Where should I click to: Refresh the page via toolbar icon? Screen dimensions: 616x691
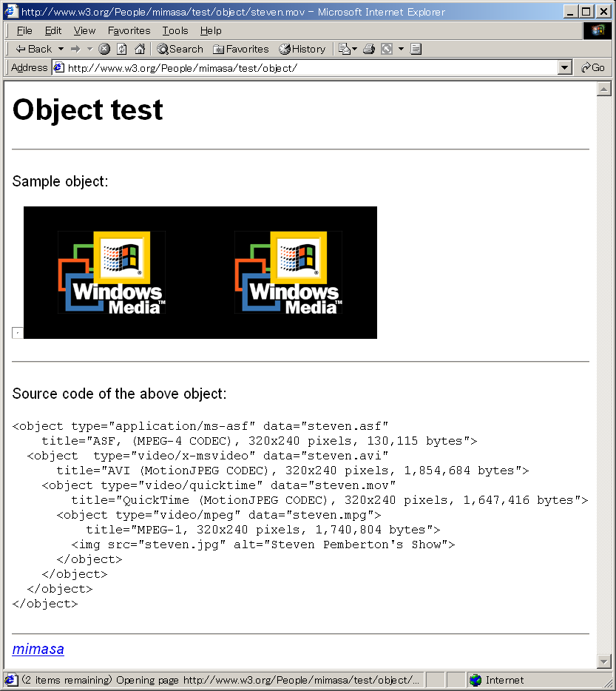point(122,49)
